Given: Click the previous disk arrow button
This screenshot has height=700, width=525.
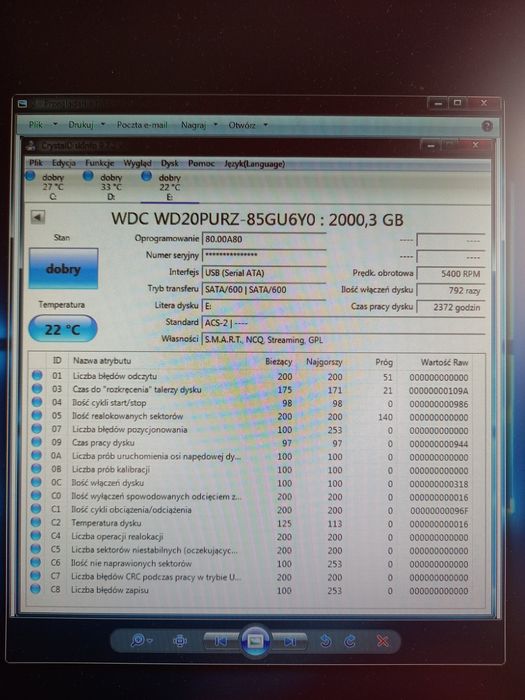Looking at the screenshot, I should click(x=38, y=217).
